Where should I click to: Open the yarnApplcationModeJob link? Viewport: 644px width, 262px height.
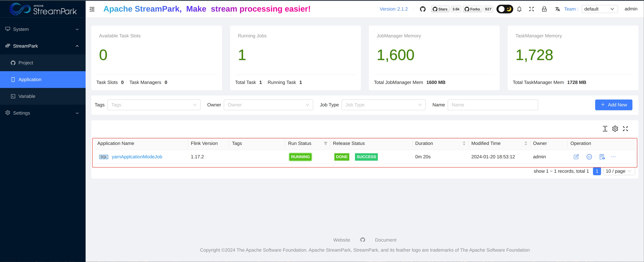(x=137, y=157)
